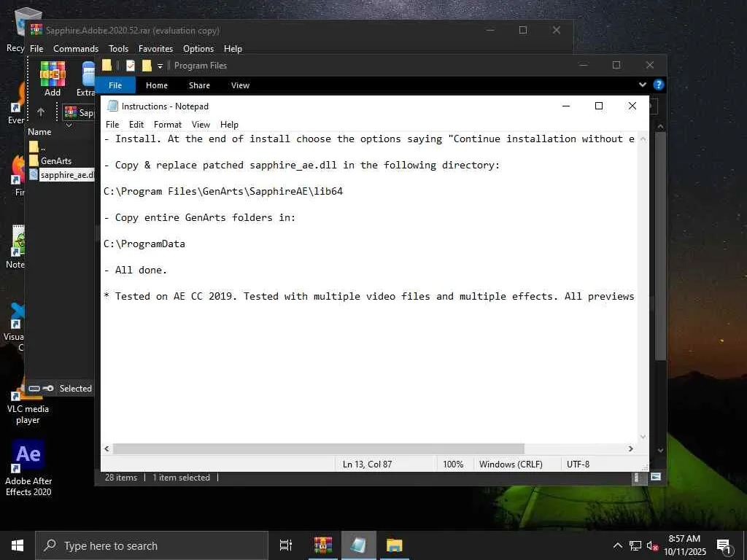747x560 pixels.
Task: Show hidden system tray icons
Action: pos(617,545)
